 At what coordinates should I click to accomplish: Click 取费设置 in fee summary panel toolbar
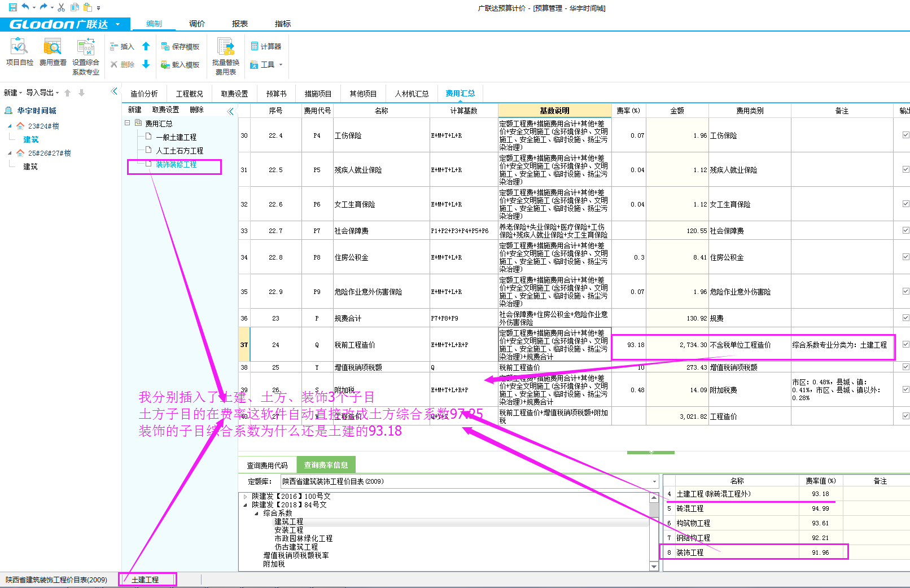pos(165,109)
